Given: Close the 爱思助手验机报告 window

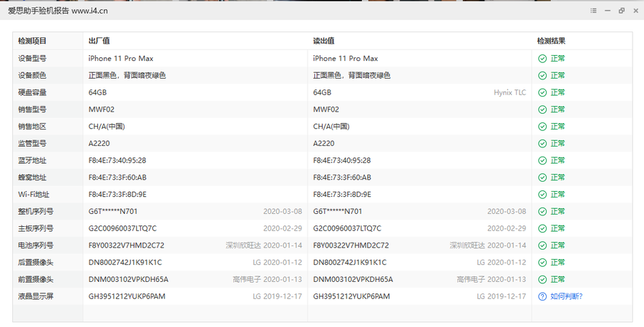Looking at the screenshot, I should coord(635,11).
